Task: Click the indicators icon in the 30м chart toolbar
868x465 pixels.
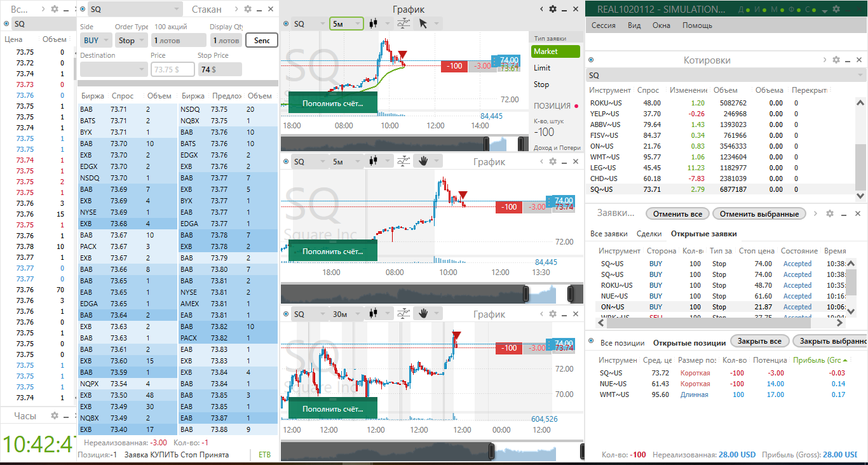Action: coord(403,313)
